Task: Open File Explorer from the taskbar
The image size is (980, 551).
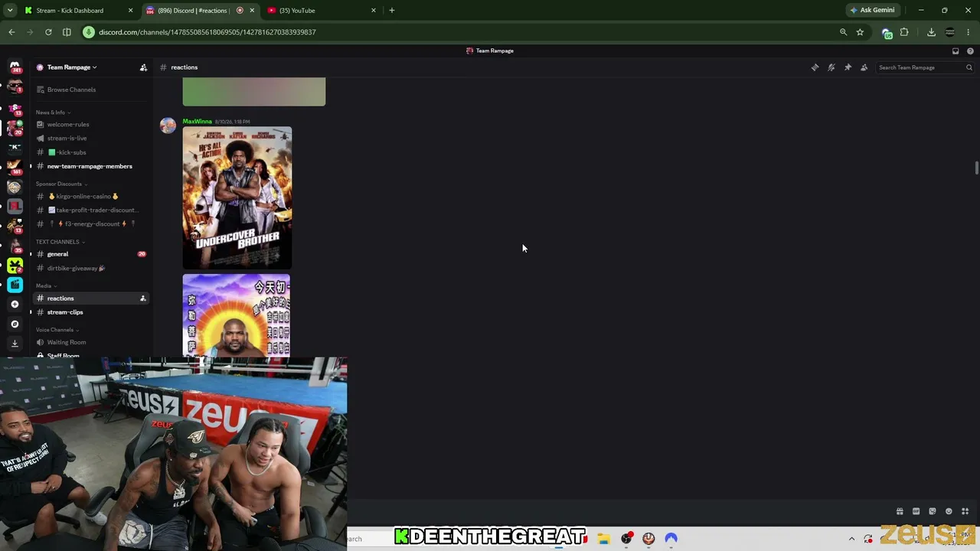Action: click(x=603, y=539)
